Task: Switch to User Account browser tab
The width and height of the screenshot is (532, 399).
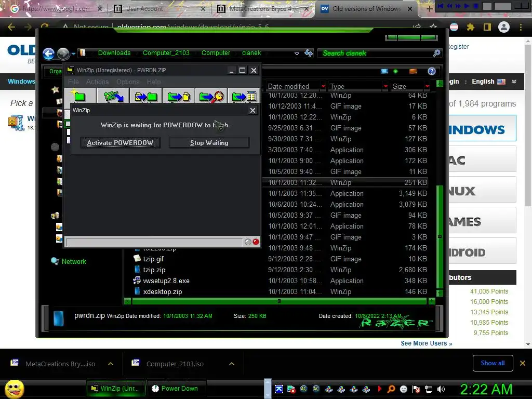Action: 159,9
